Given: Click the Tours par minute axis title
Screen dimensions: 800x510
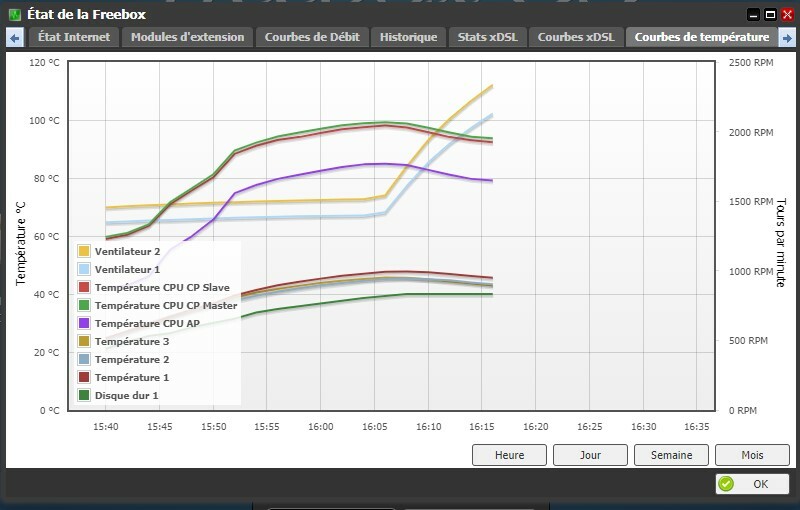Looking at the screenshot, I should pos(781,243).
